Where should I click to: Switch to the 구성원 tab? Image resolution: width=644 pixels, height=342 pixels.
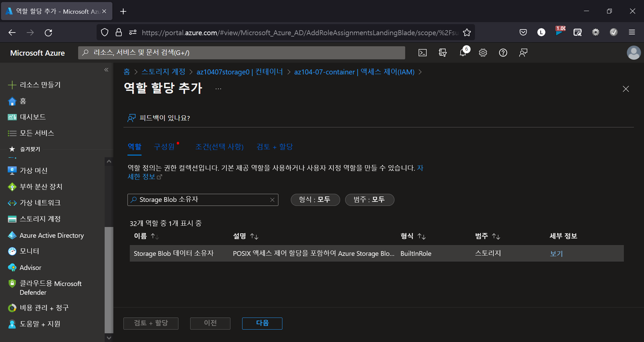pos(164,147)
